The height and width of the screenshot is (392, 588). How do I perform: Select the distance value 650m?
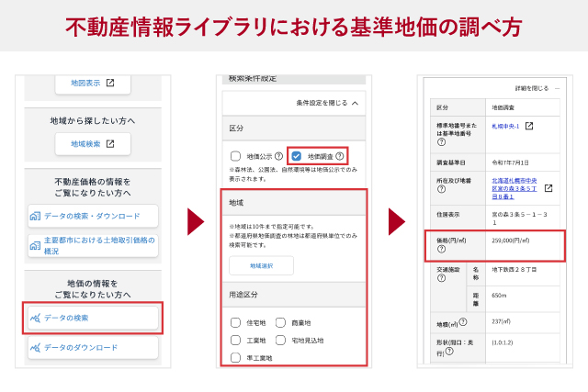pyautogui.click(x=499, y=296)
